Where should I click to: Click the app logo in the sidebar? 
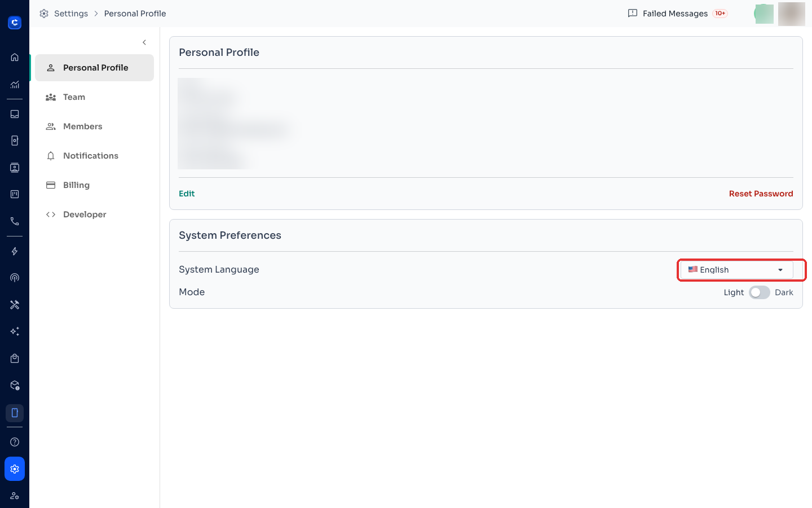[x=15, y=23]
